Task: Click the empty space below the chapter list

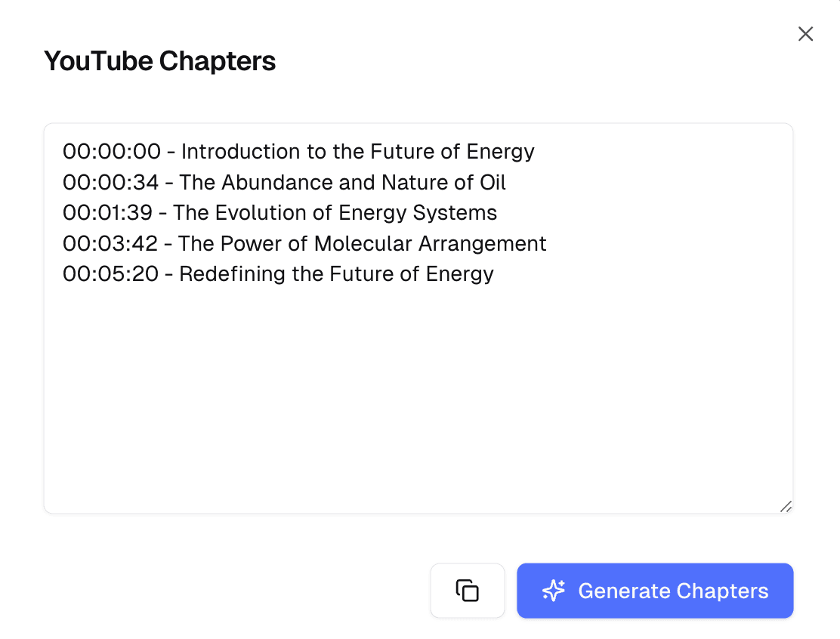Action: (418, 393)
